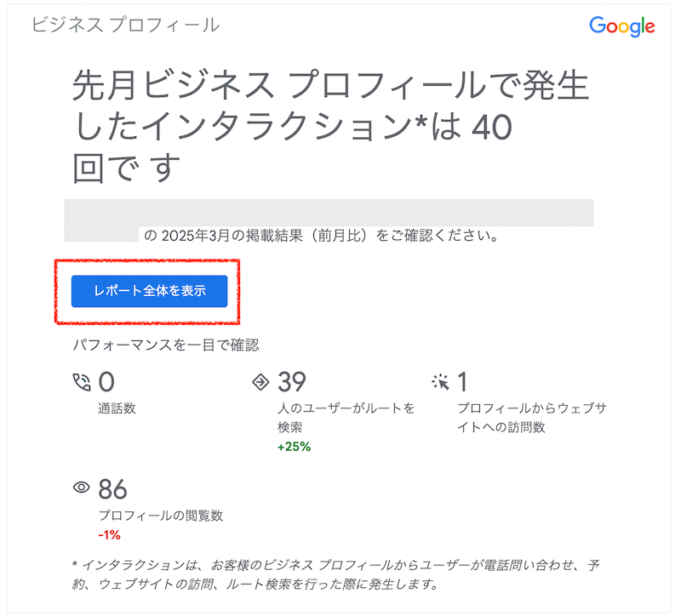Viewport: 681px width, 616px height.
Task: Click the cursor click icon for website visits
Action: tap(442, 379)
